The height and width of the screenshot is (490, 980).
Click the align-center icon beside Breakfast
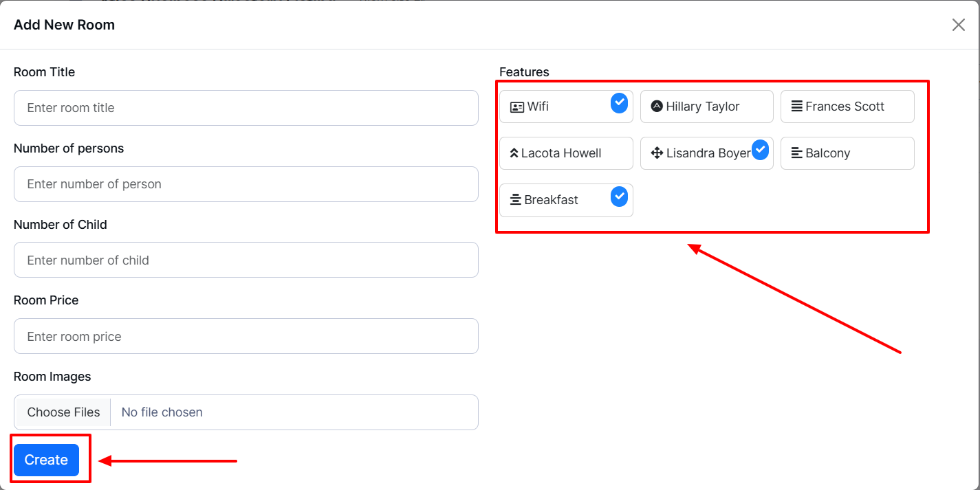pos(515,200)
